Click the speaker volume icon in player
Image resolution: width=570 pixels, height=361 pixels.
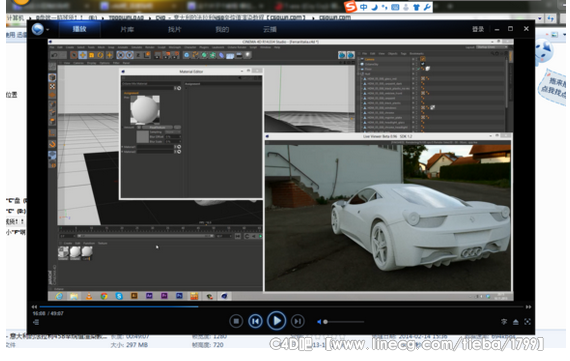[319, 322]
